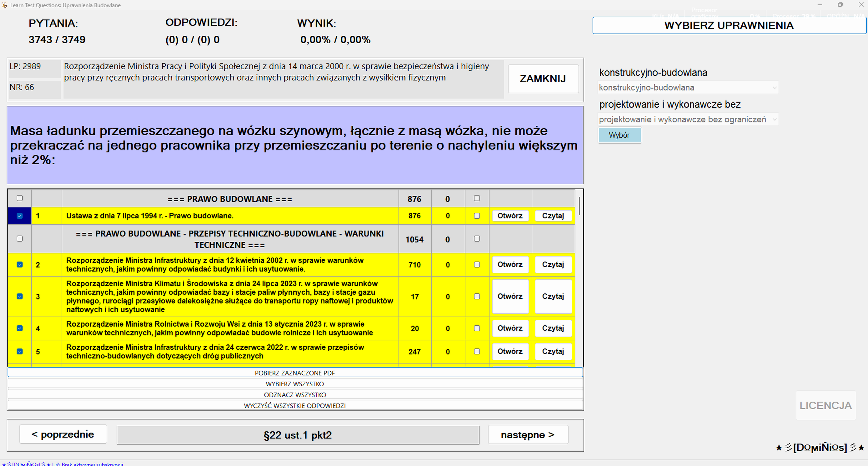Open the LICENCJA panel

[825, 405]
